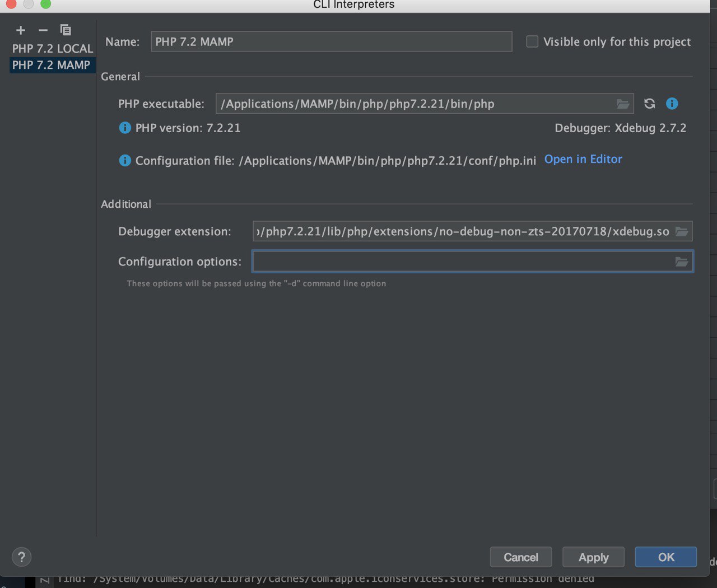This screenshot has height=588, width=717.
Task: Click the Debugger: Xdebug 2.7.2 text
Action: coord(621,128)
